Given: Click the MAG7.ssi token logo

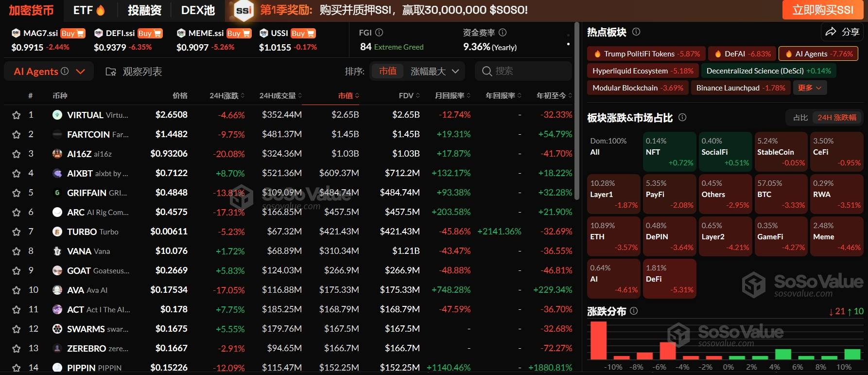Looking at the screenshot, I should coord(16,33).
